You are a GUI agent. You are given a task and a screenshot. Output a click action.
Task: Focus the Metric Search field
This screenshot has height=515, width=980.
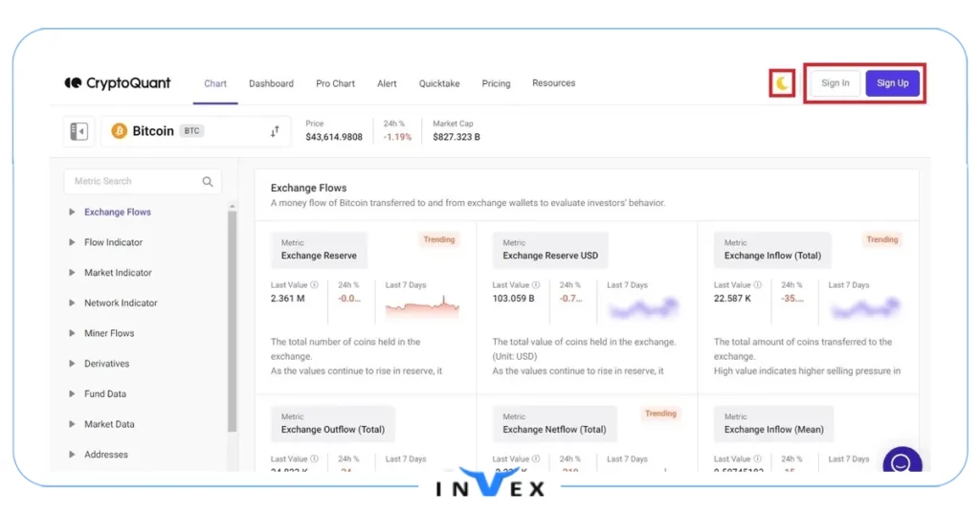click(x=143, y=181)
